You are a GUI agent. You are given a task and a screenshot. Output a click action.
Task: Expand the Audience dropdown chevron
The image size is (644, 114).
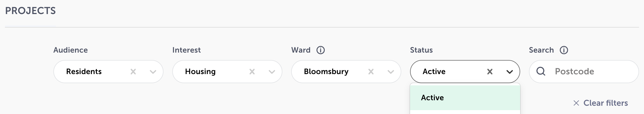coord(153,72)
